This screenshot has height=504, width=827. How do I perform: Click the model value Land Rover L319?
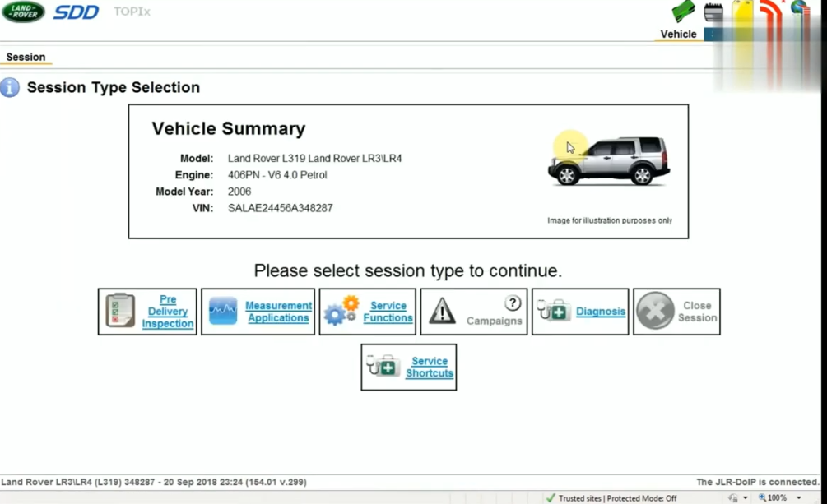[x=315, y=158]
